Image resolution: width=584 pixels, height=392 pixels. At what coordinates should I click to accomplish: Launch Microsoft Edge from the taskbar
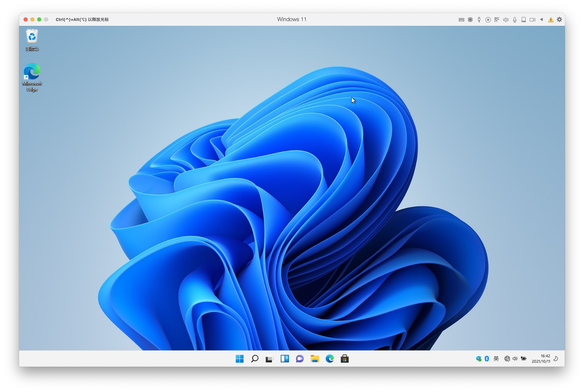(x=330, y=359)
